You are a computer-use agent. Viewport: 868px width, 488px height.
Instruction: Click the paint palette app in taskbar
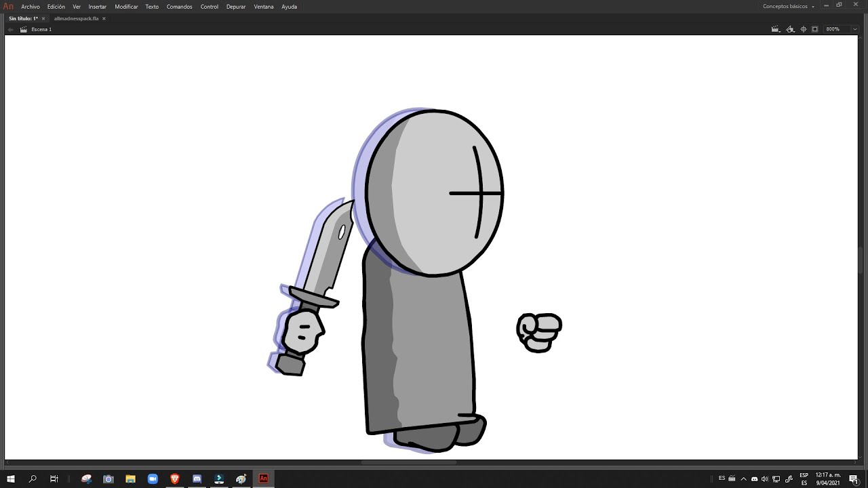click(241, 479)
